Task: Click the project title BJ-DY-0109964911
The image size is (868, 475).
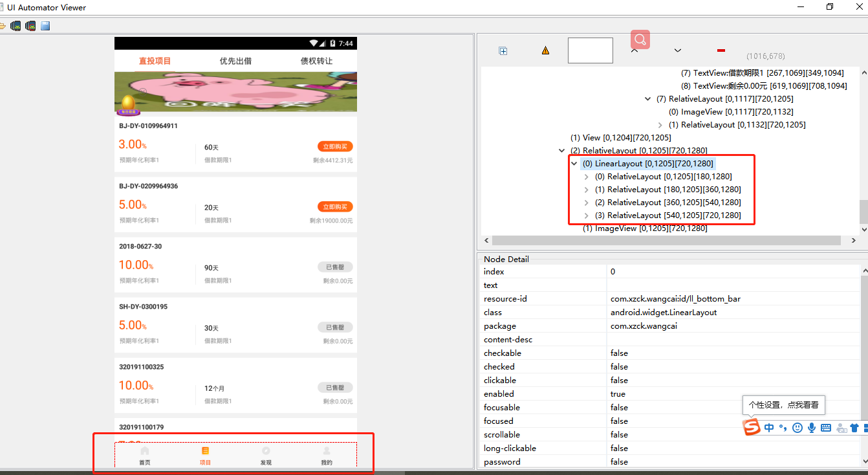Action: 148,126
